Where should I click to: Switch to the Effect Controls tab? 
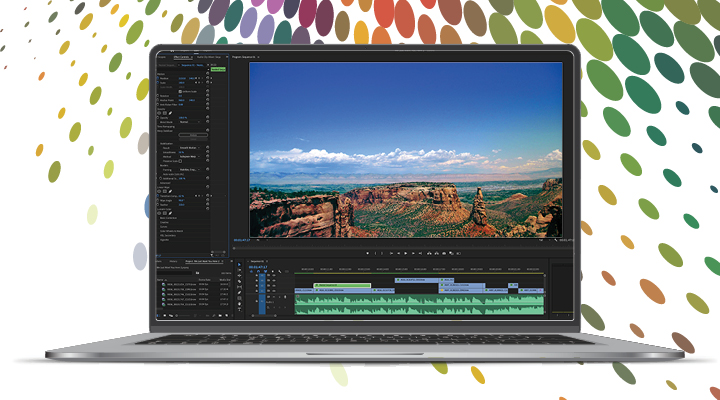point(184,57)
